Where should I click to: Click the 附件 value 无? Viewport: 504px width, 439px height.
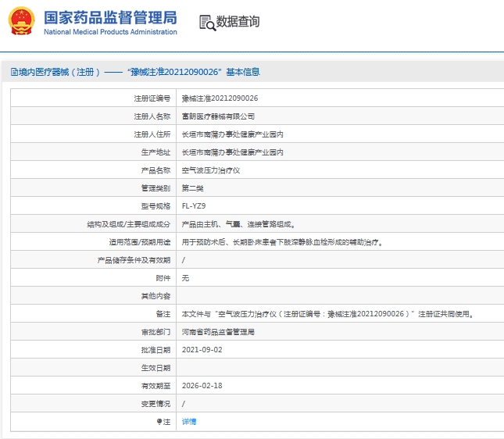click(185, 278)
